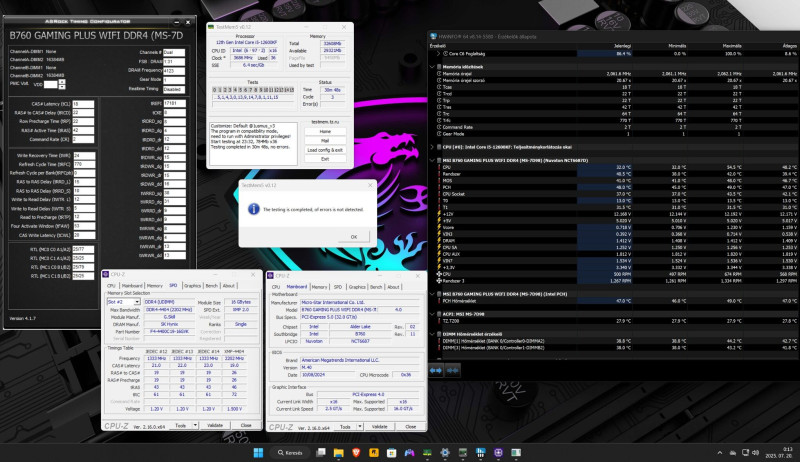Click Validate in right CPU-Z window
This screenshot has height=462, width=800.
(380, 426)
